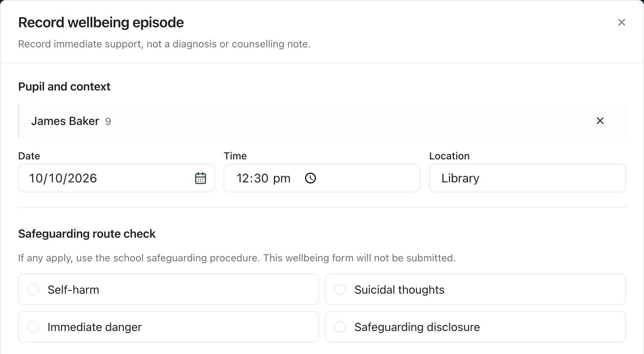Edit the Location field Library

coord(527,178)
